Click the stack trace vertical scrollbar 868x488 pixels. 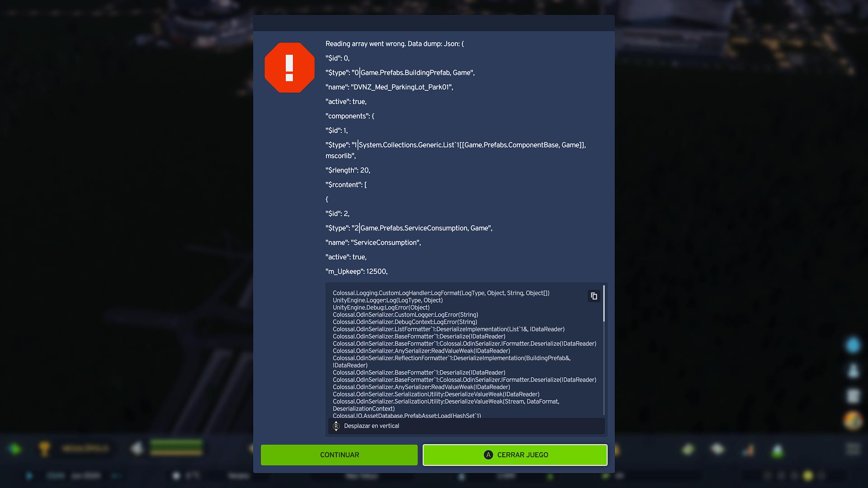[x=604, y=304]
